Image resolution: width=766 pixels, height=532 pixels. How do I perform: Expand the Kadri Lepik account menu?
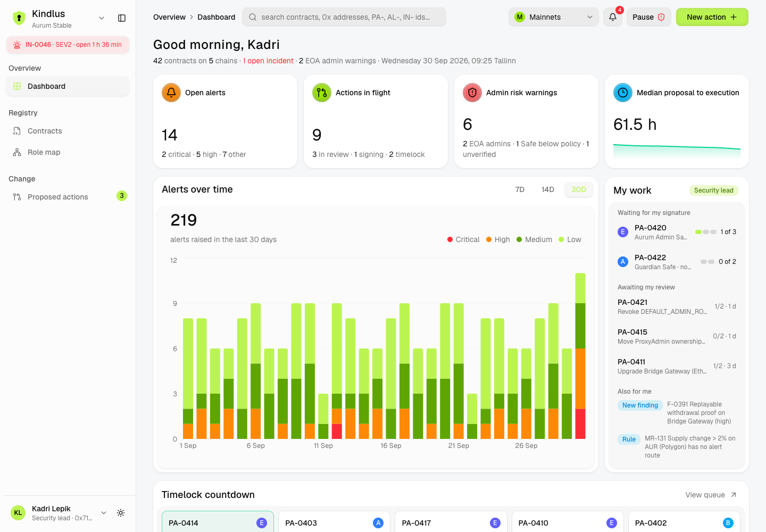(x=104, y=513)
